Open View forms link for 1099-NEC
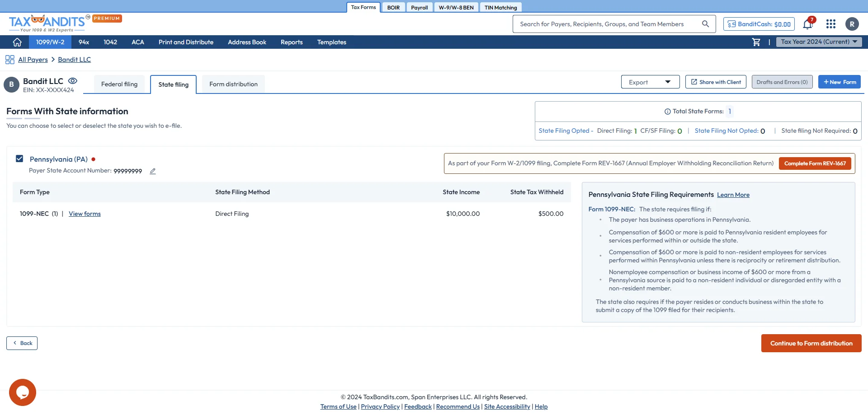This screenshot has height=415, width=868. (x=85, y=214)
